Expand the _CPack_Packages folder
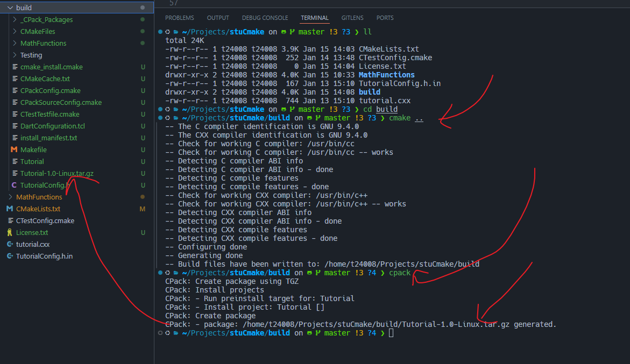Viewport: 630px width, 364px height. 15,19
